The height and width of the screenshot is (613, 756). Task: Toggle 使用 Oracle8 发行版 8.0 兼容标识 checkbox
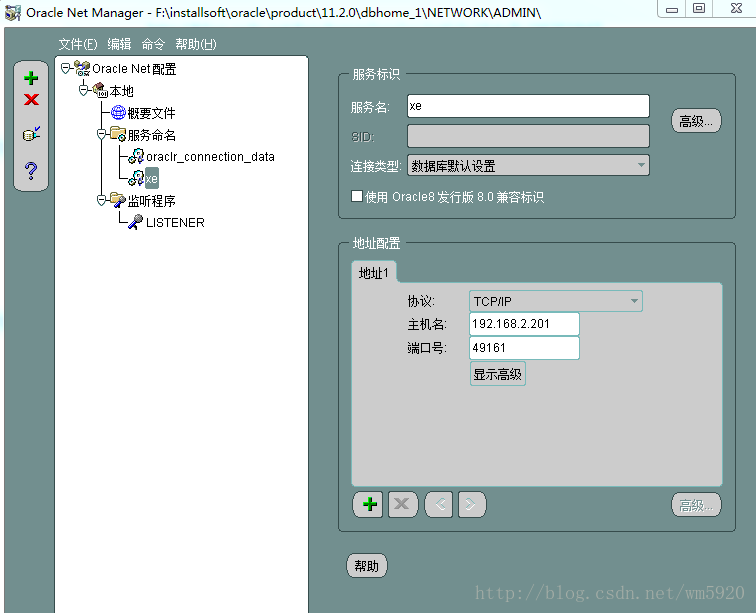pos(357,196)
